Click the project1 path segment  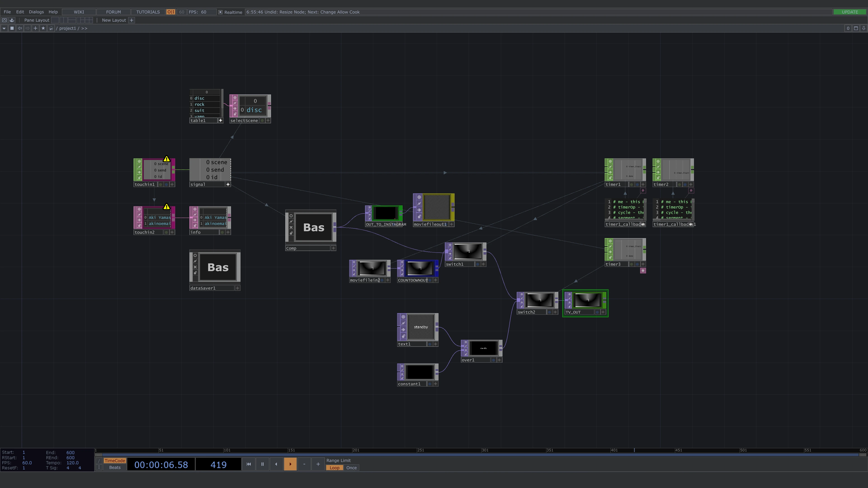[x=67, y=28]
